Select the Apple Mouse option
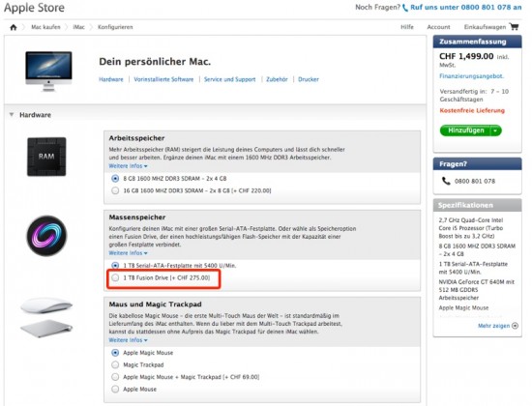This screenshot has width=532, height=406. tap(115, 389)
